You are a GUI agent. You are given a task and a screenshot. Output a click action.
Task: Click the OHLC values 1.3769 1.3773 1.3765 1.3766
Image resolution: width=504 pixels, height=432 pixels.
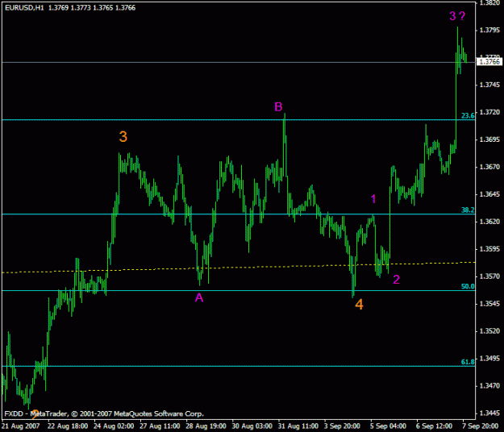[x=92, y=8]
